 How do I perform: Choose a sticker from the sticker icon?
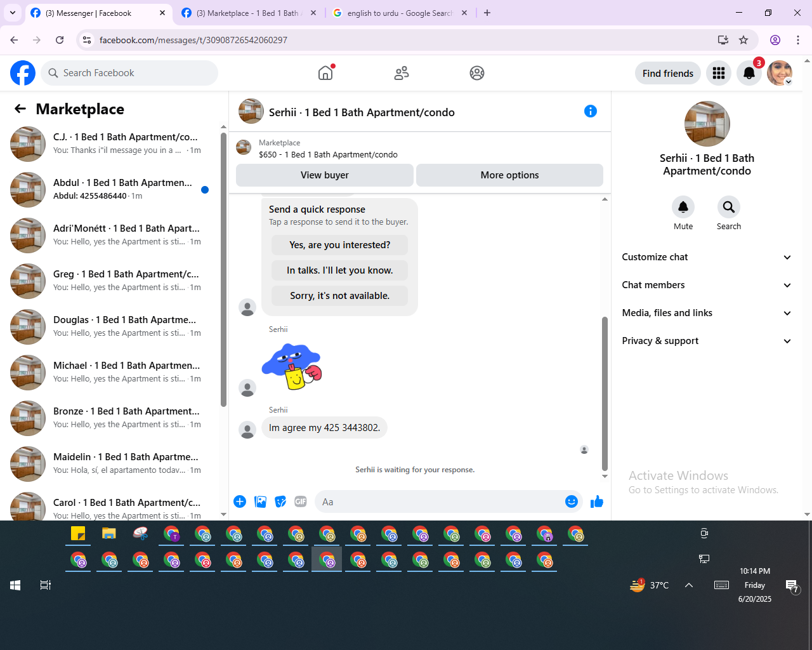tap(280, 501)
